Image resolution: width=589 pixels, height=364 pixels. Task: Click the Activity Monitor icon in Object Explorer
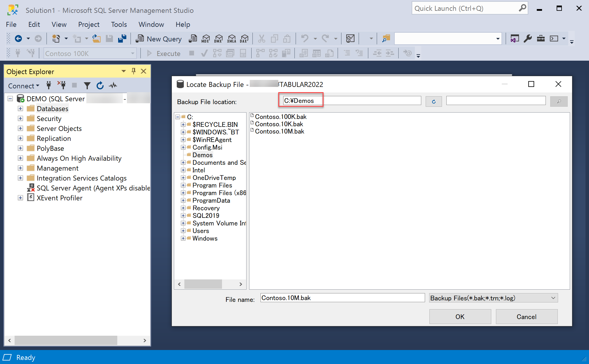tap(113, 85)
